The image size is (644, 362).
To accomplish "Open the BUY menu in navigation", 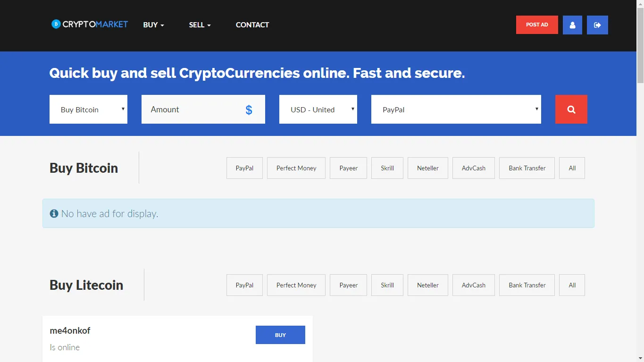I will (153, 25).
